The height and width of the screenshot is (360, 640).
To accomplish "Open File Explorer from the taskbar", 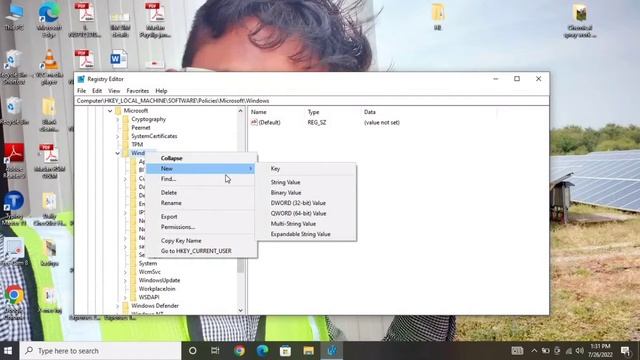I will [x=308, y=351].
